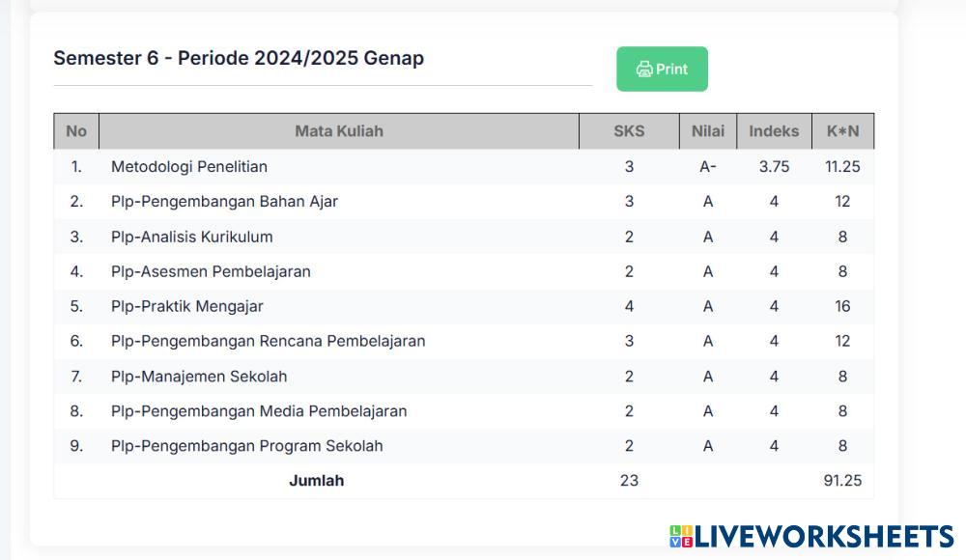Select Plp-Pengembangan Bahan Ajar course
The image size is (966, 560).
coord(224,202)
